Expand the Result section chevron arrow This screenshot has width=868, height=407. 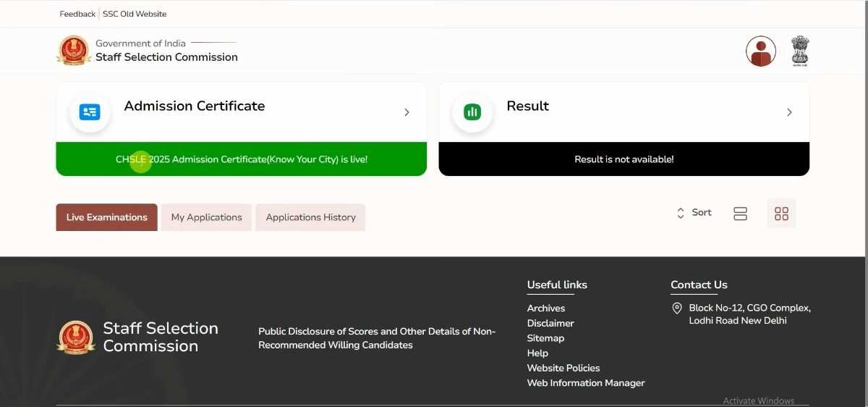789,112
